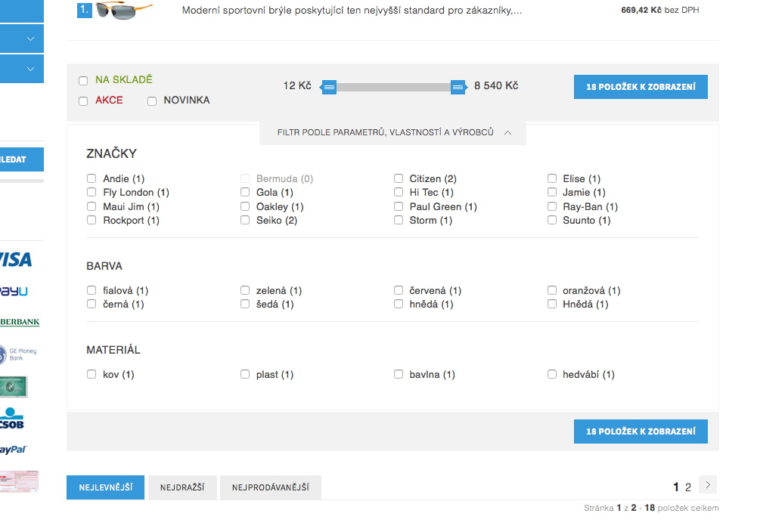
Task: Enable the Rockport brand filter
Action: 92,220
